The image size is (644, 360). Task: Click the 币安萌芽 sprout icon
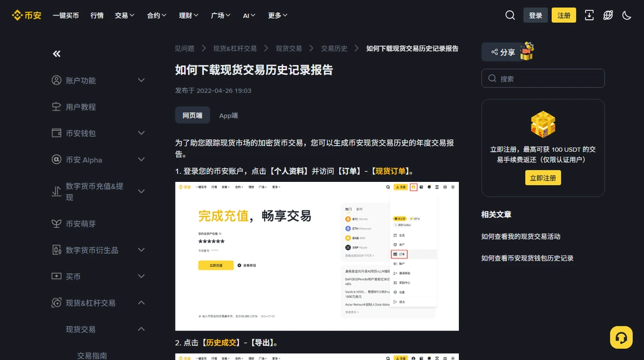point(56,223)
